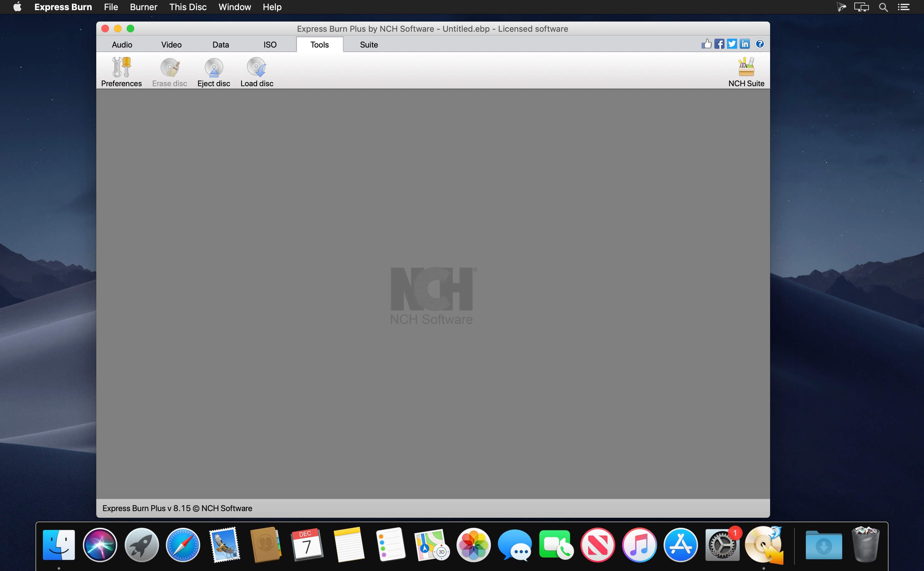Open the Data tab
924x571 pixels.
coord(221,45)
